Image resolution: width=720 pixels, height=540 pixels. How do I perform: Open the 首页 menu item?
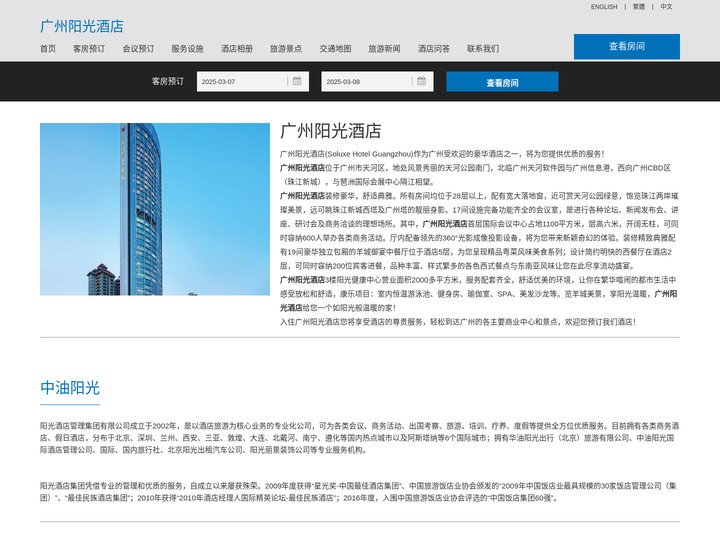pos(48,48)
